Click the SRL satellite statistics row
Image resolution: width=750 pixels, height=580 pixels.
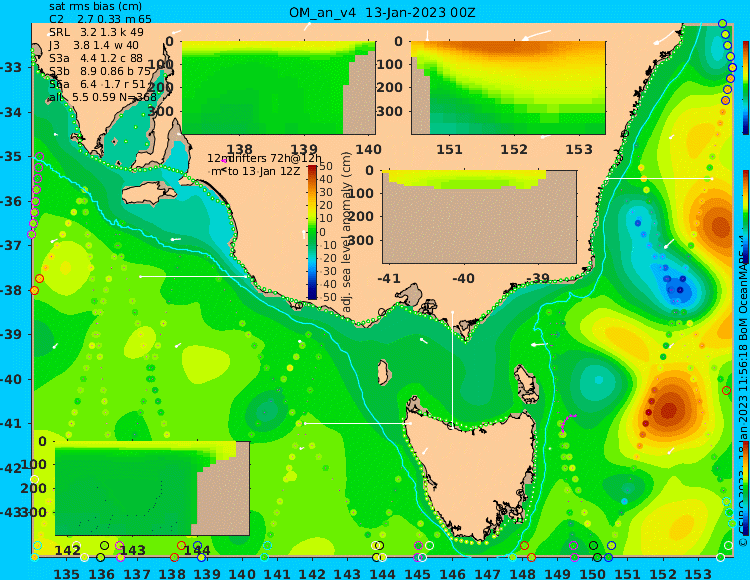click(96, 32)
